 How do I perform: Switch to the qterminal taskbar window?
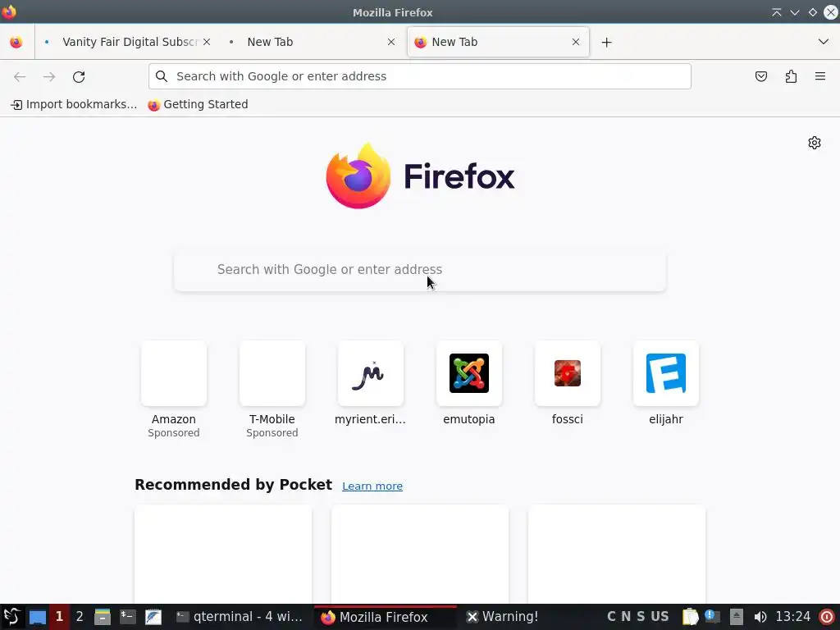pos(240,617)
